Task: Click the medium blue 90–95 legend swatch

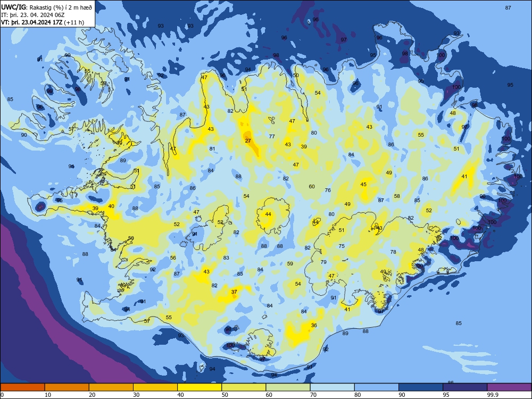Action: coord(421,387)
